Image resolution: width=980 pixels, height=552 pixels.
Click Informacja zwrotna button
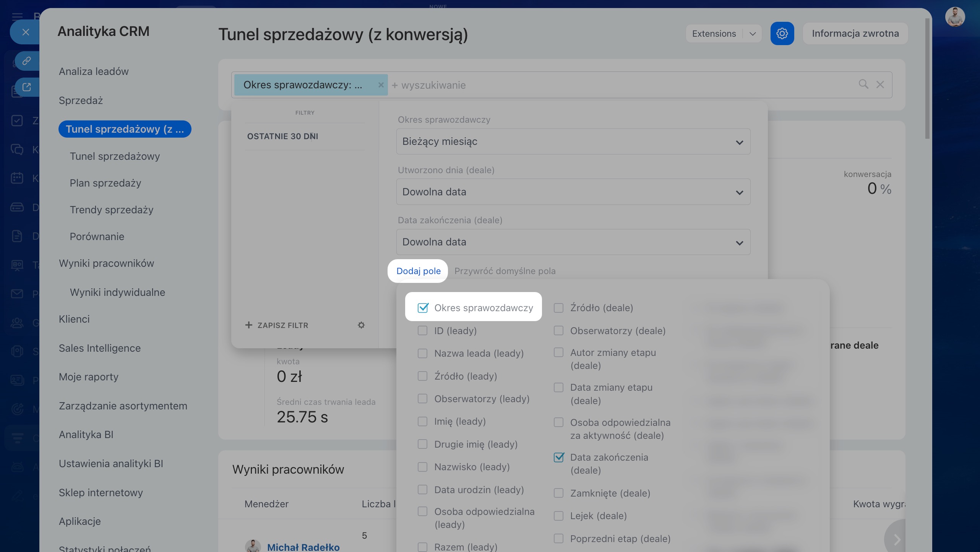tap(855, 34)
